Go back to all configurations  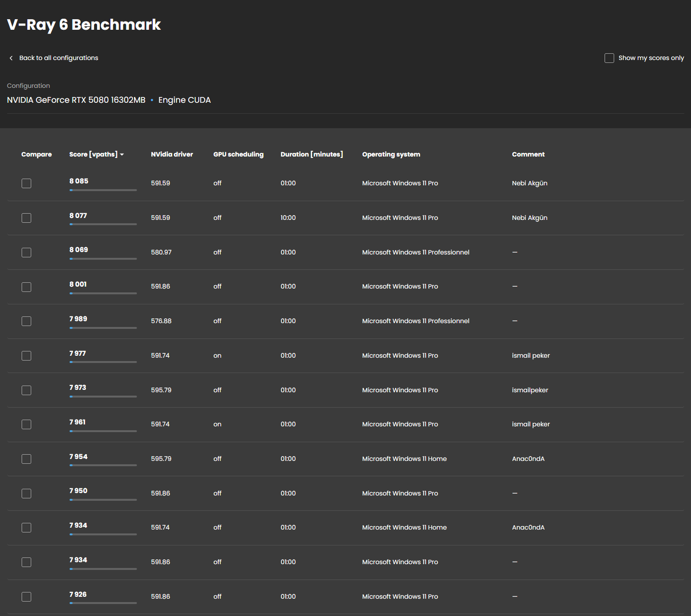(x=54, y=58)
